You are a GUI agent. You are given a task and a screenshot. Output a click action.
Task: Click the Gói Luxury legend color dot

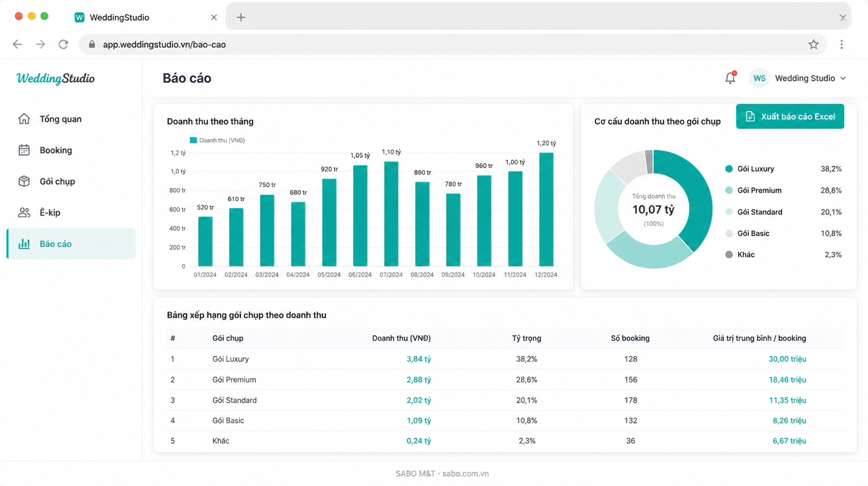[x=729, y=169]
